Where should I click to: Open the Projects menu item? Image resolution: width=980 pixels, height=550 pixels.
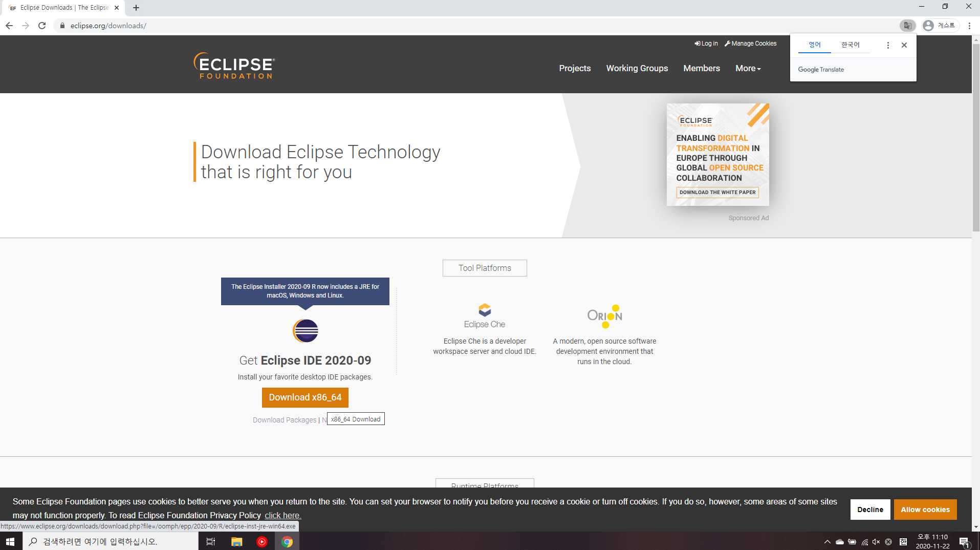pyautogui.click(x=575, y=68)
